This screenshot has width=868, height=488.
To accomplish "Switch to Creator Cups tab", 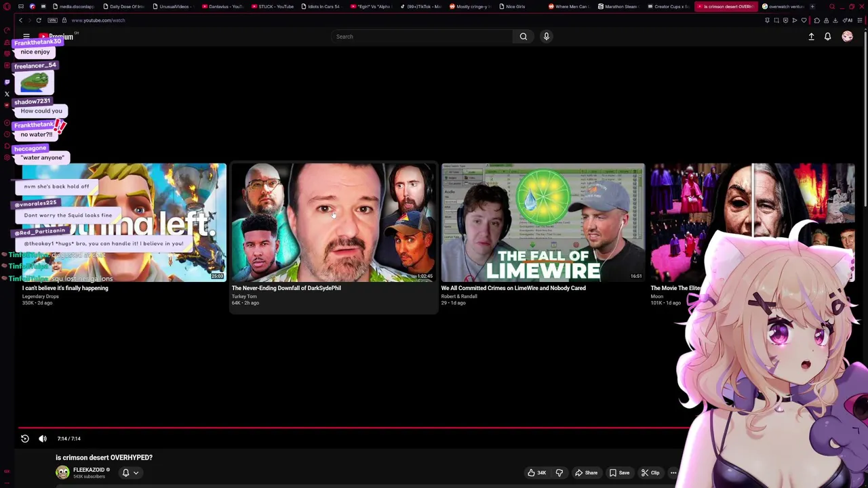I will [669, 7].
